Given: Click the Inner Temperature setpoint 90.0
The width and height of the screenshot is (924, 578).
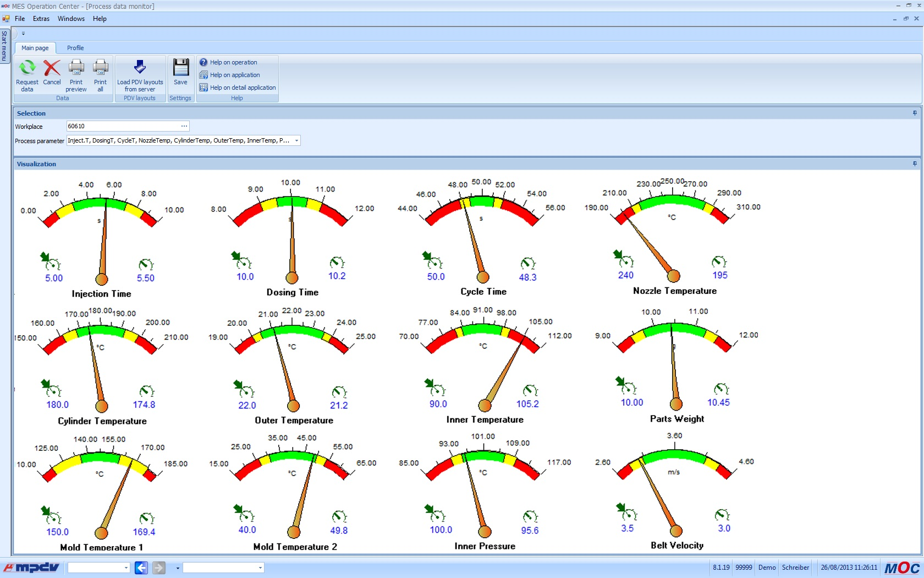Looking at the screenshot, I should click(x=438, y=404).
